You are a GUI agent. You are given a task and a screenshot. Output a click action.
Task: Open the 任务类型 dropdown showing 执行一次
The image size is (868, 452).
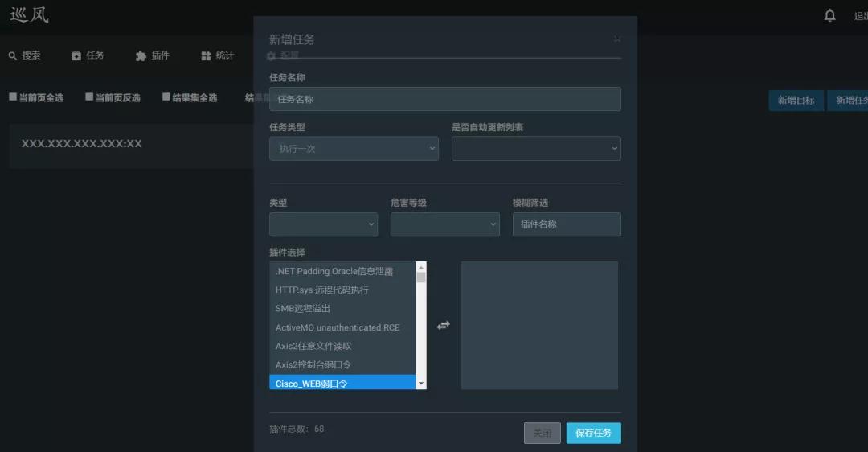354,149
